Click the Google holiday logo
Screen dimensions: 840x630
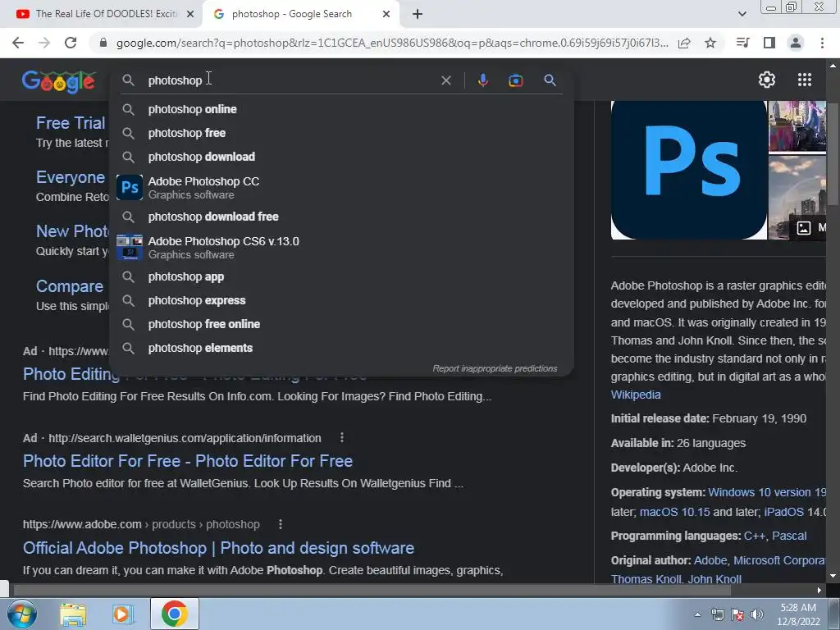(x=59, y=81)
